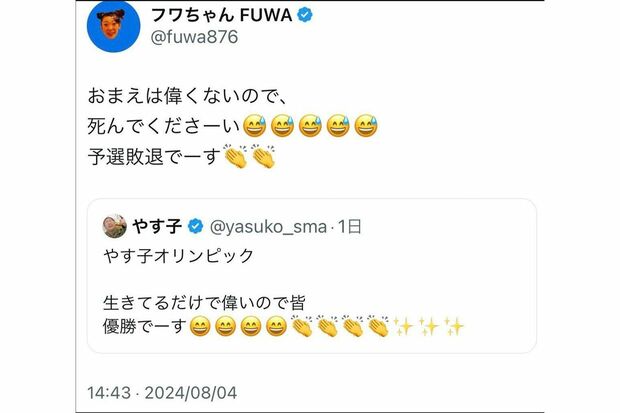Viewport: 620px width, 413px height.
Task: Click やす子's small avatar in quoted tweet
Action: [x=114, y=225]
